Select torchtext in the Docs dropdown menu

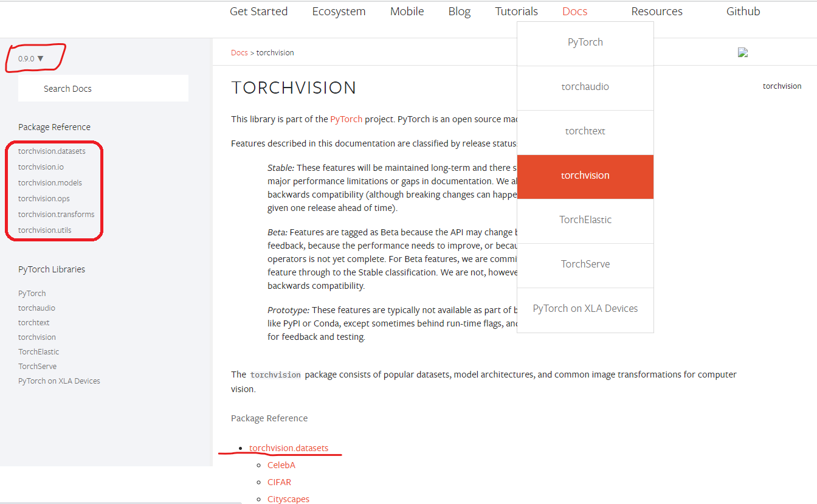coord(585,131)
